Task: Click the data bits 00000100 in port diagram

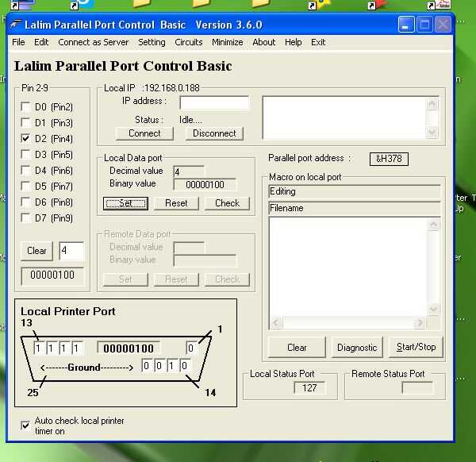Action: (x=128, y=348)
